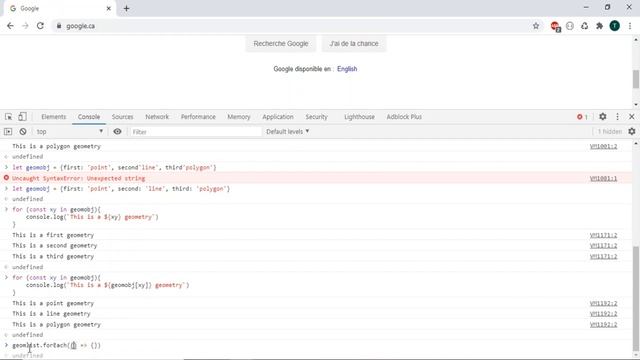Select the 'This is a first geometry' log line
640x360 pixels.
[53, 235]
